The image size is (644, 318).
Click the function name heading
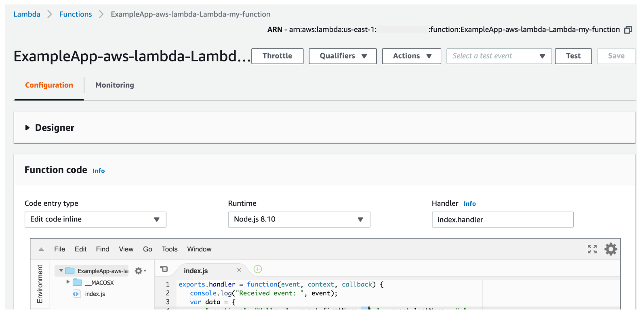tap(132, 56)
